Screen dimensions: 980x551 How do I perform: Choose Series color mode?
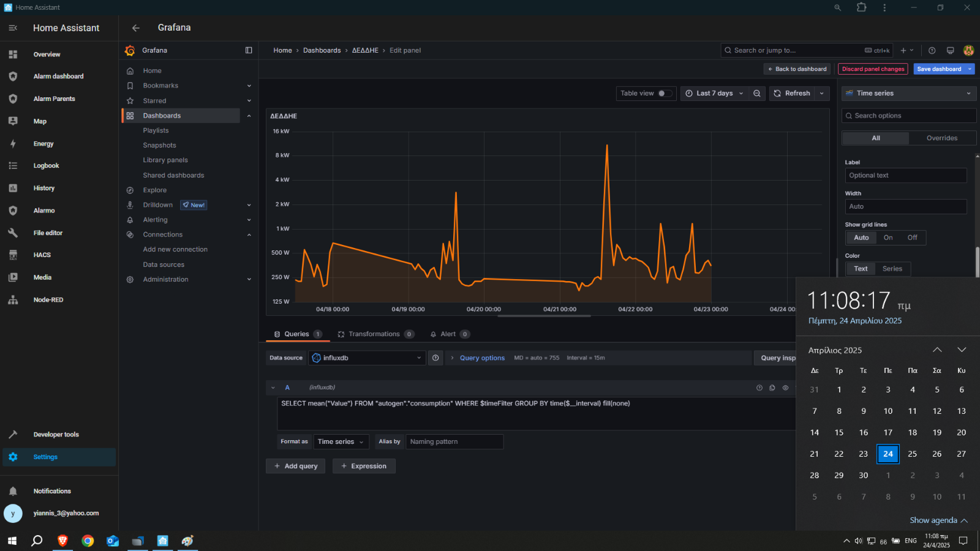(x=892, y=269)
